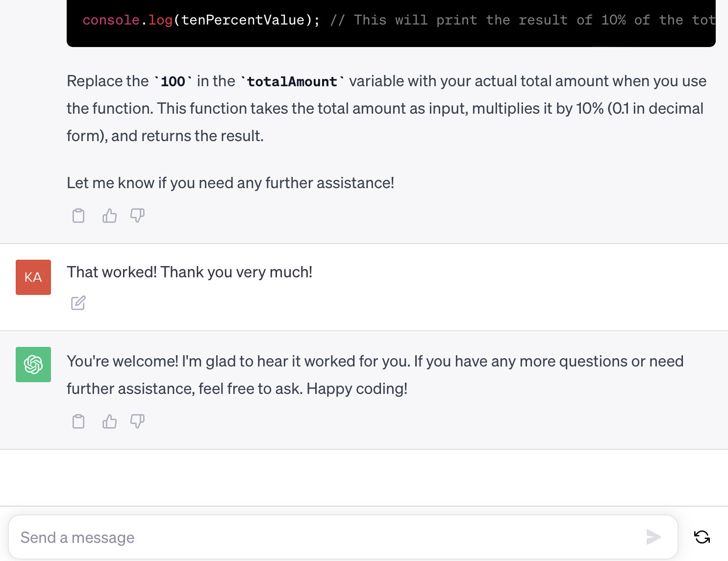Click the "That worked! Thank you very much!" text
The width and height of the screenshot is (728, 561).
(189, 272)
